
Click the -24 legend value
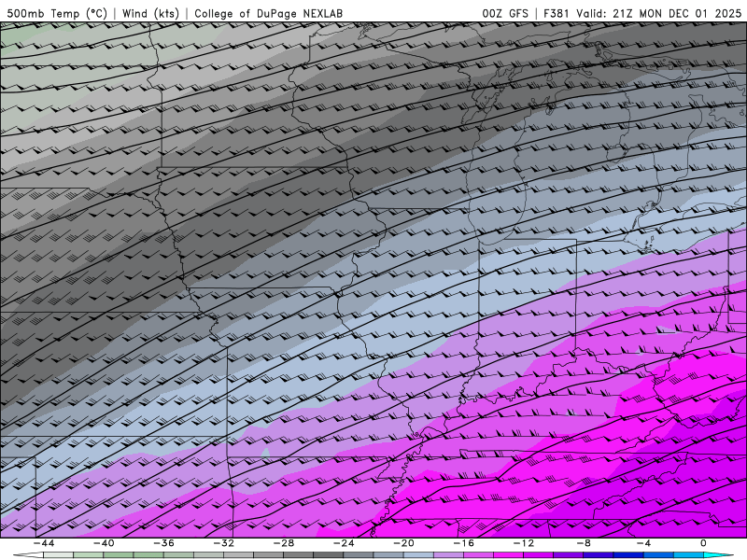pyautogui.click(x=344, y=543)
